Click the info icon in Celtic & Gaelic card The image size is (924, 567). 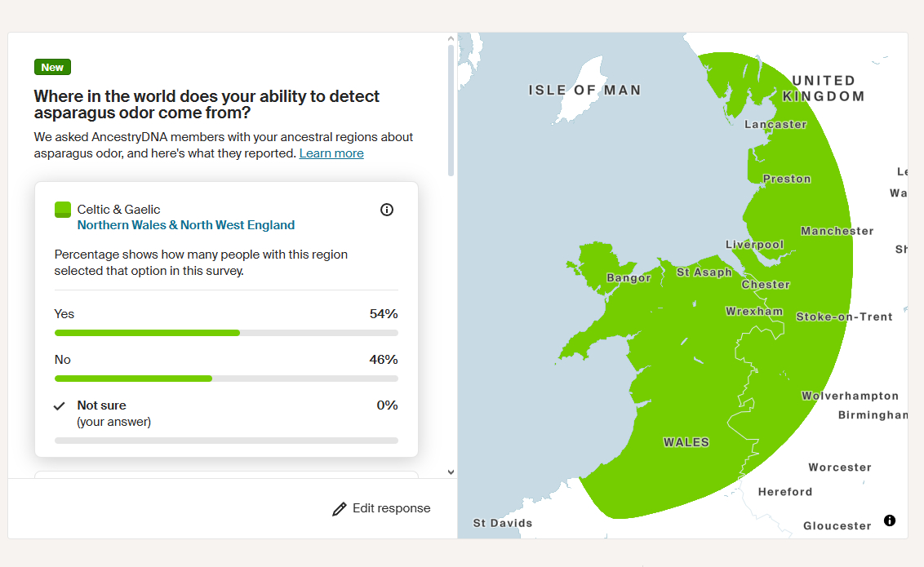[387, 210]
